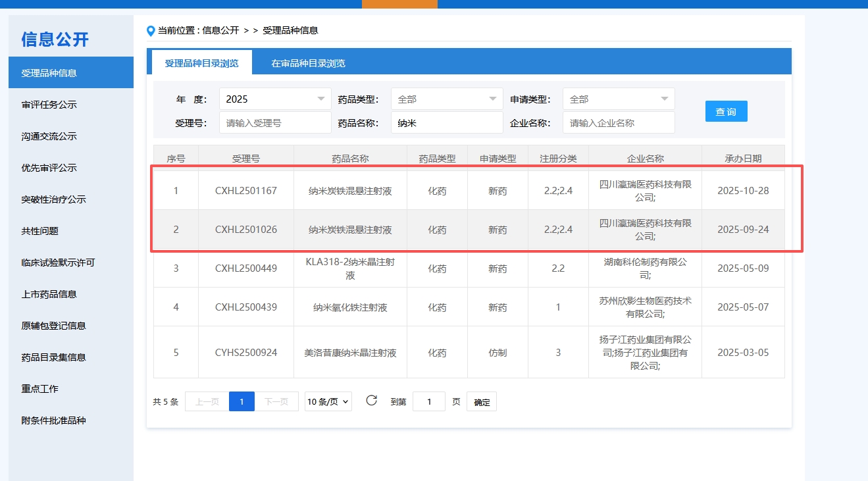Expand the 申请类型 dropdown
This screenshot has width=868, height=481.
[619, 99]
